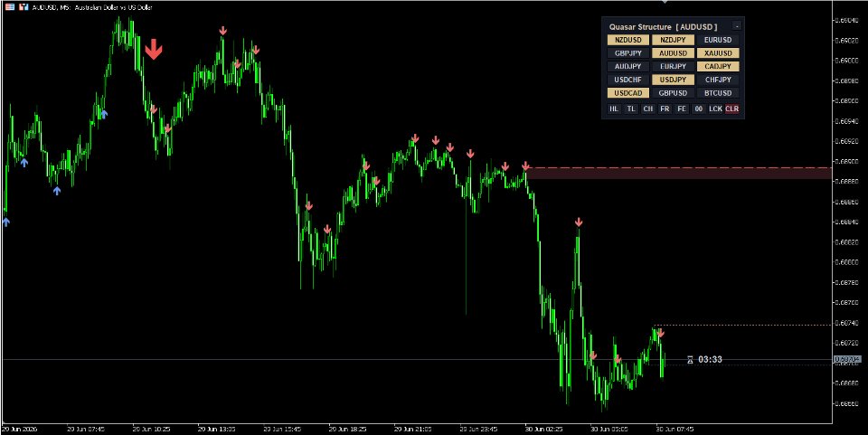This screenshot has height=435, width=868.
Task: Click the second chart icon in title
Action: pos(24,7)
